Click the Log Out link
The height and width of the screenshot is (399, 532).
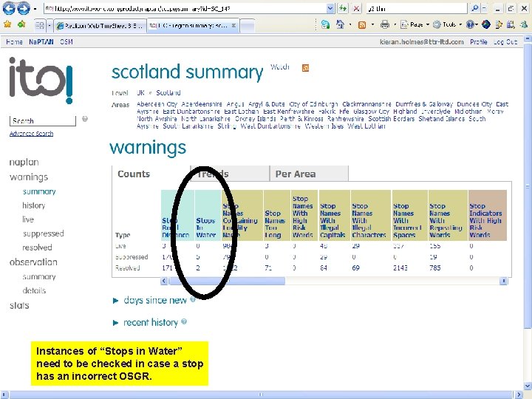pos(505,41)
